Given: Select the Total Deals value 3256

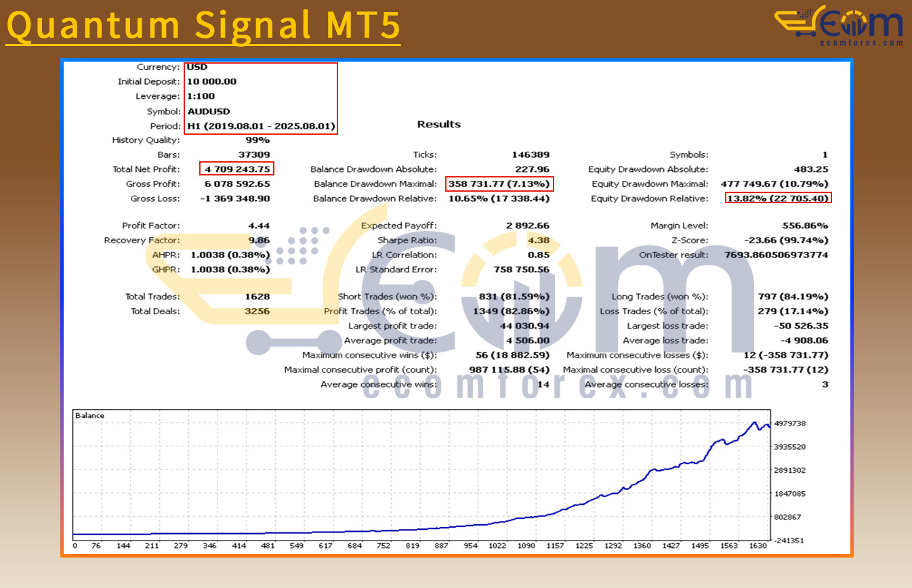Looking at the screenshot, I should tap(257, 312).
